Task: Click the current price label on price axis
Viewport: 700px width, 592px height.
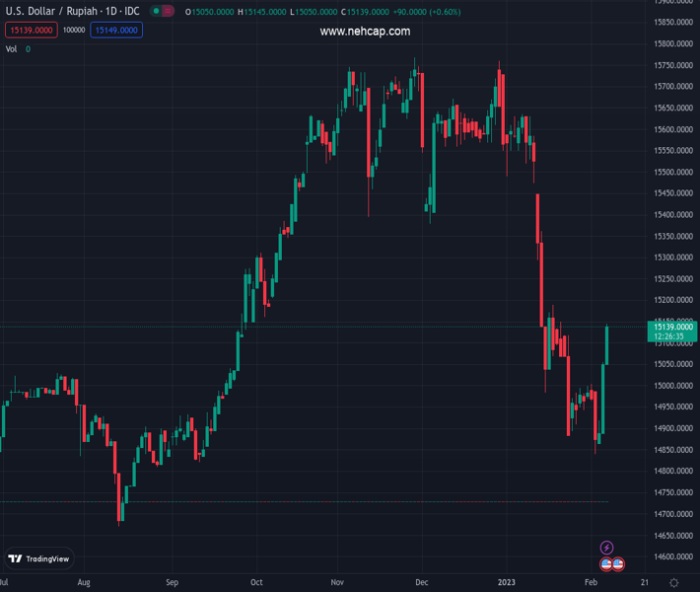Action: (670, 327)
